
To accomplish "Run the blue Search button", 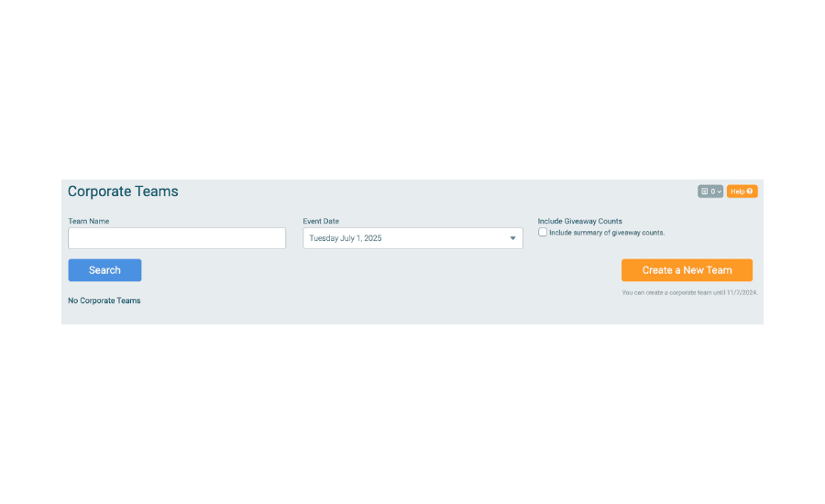I will point(104,270).
